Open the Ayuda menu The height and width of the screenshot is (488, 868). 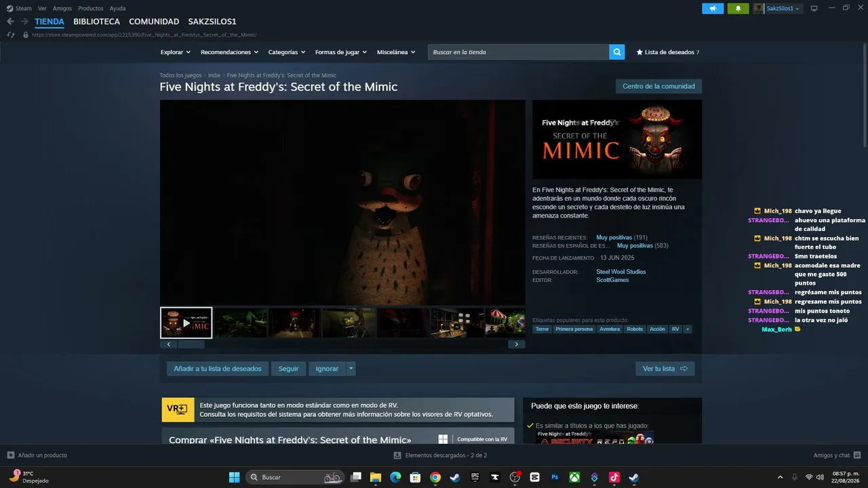click(x=118, y=8)
